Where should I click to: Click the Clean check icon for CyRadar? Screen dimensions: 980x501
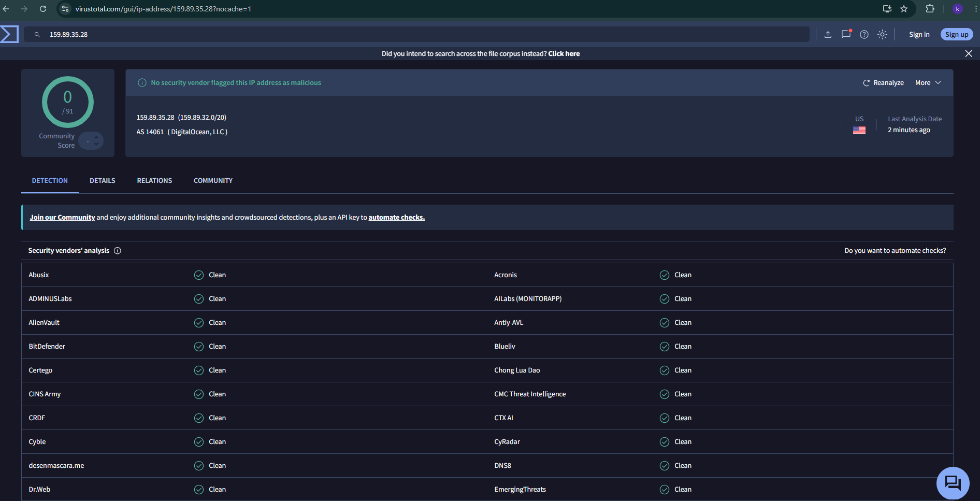tap(665, 442)
